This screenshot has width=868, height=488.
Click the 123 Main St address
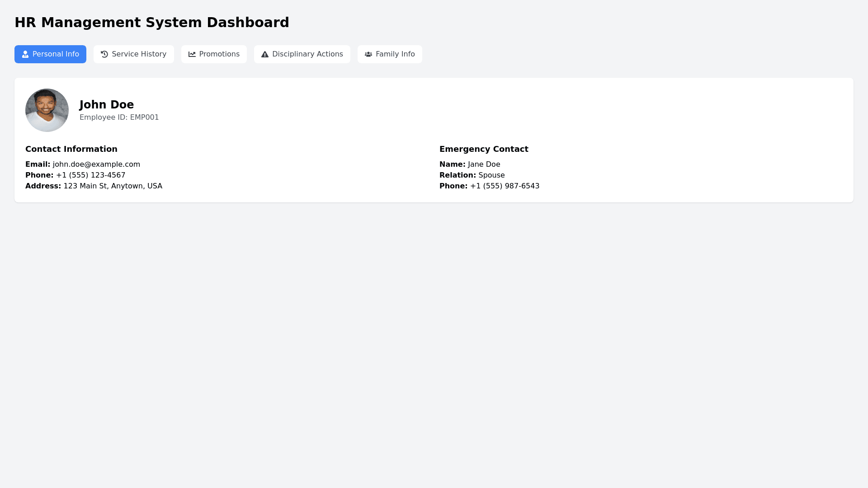[x=113, y=186]
